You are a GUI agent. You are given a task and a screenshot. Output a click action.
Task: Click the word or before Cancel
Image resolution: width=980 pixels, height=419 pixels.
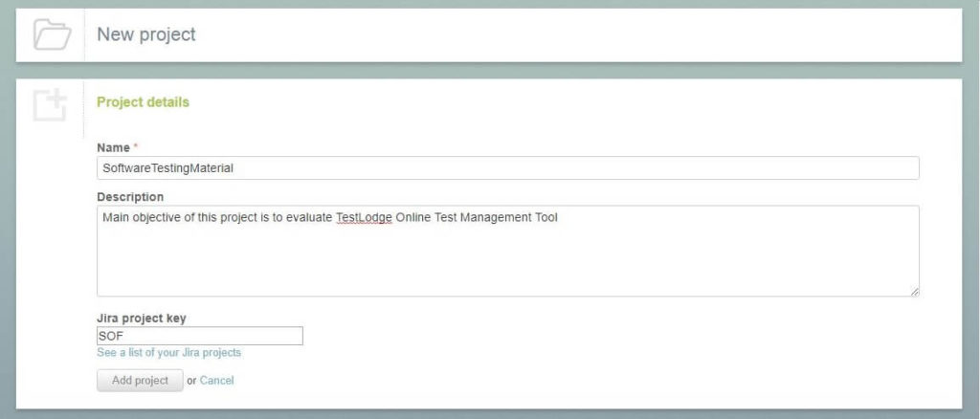pos(191,381)
